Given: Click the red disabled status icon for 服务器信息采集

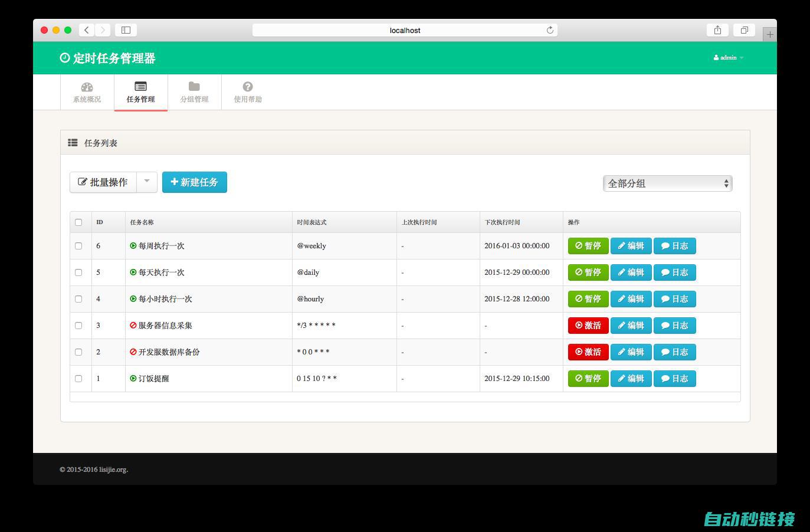Looking at the screenshot, I should pyautogui.click(x=133, y=325).
